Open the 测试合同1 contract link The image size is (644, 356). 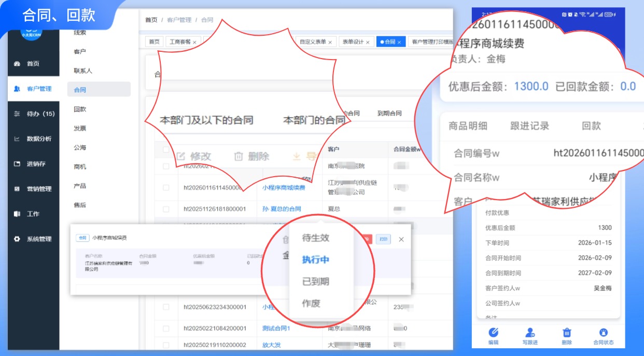[276, 329]
